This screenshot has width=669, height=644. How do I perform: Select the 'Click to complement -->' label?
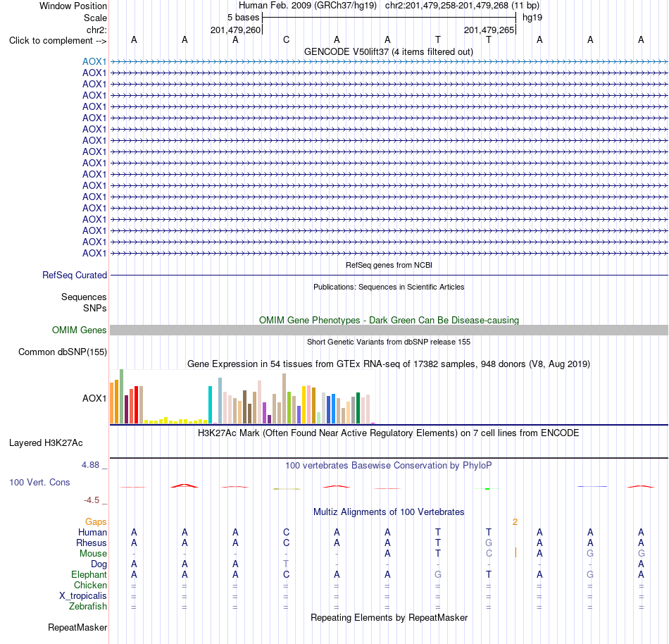(x=58, y=41)
